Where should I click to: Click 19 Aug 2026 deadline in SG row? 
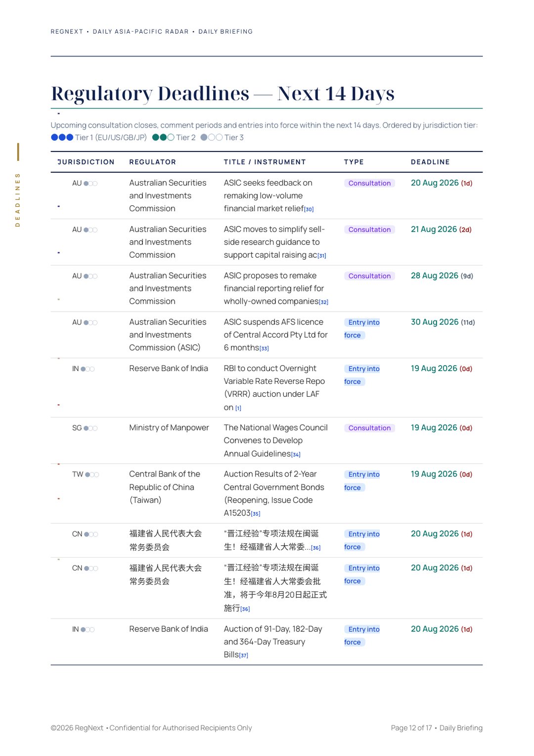pos(442,428)
